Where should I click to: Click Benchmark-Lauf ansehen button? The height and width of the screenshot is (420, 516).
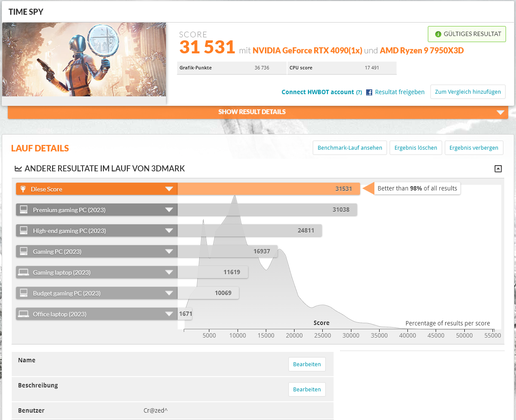coord(350,148)
